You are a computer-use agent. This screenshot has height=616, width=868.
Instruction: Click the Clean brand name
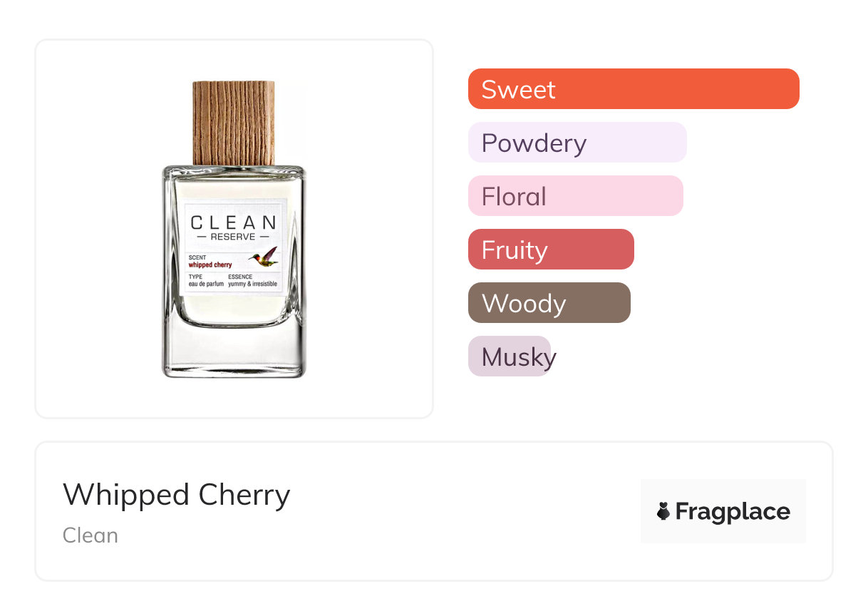(x=91, y=535)
